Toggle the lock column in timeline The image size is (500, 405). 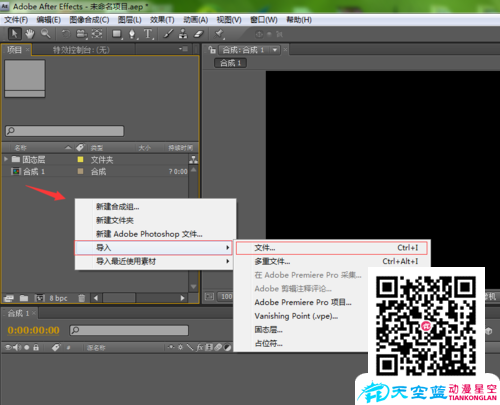[36, 348]
